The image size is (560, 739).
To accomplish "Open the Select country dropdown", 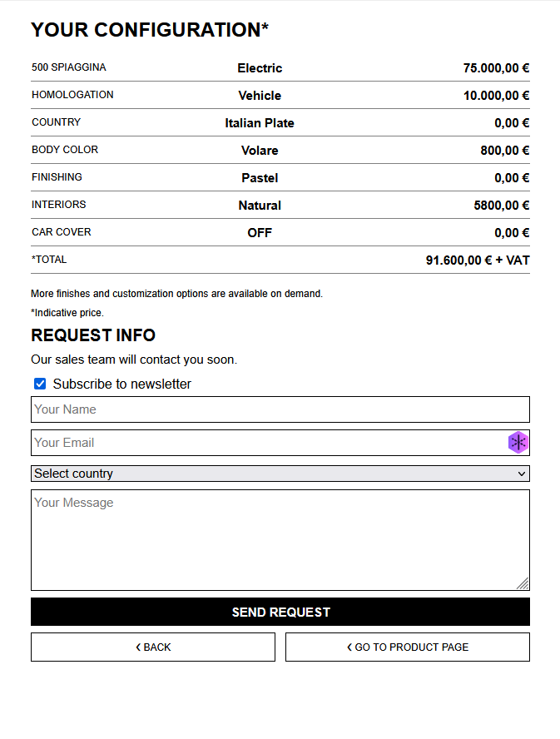I will 280,474.
